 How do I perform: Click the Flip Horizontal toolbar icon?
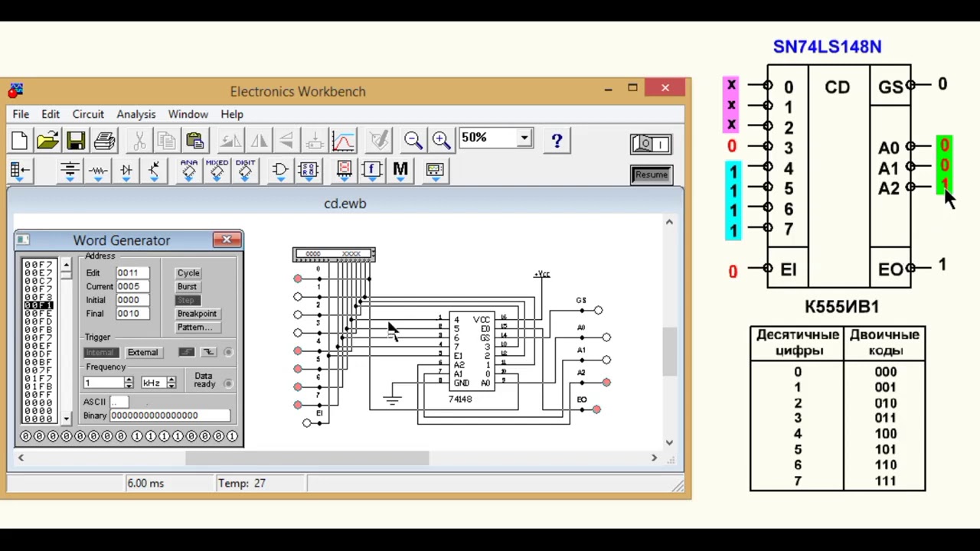(259, 141)
